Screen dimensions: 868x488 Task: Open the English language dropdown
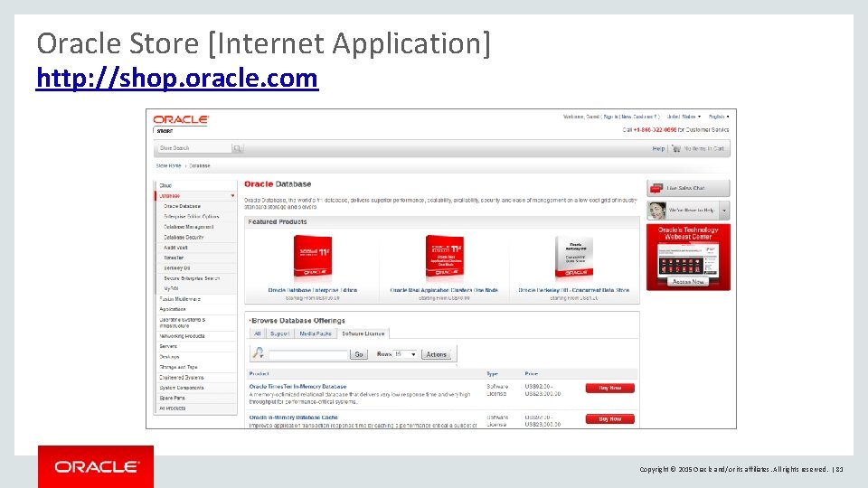[x=719, y=117]
